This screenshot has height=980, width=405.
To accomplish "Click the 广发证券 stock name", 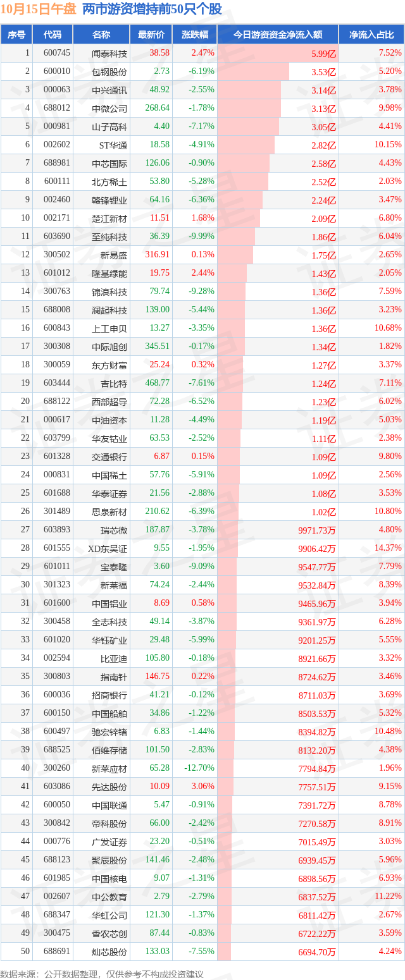I will 109,842.
